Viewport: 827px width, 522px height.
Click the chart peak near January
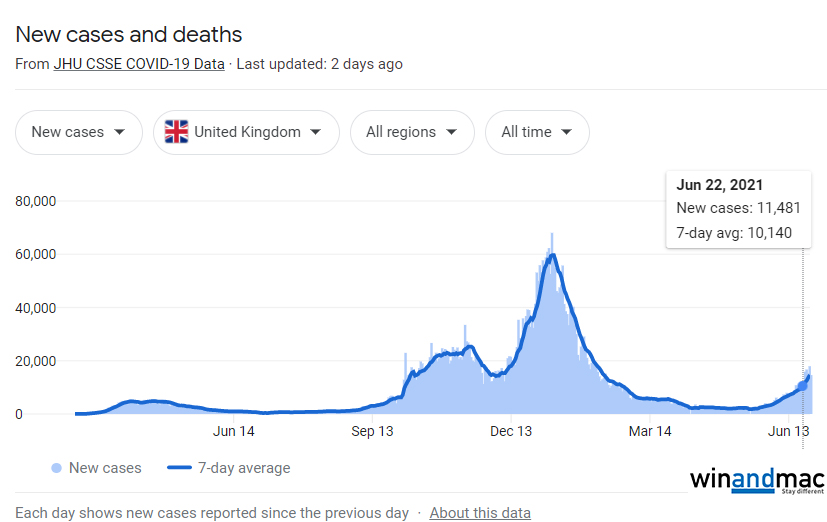click(552, 255)
